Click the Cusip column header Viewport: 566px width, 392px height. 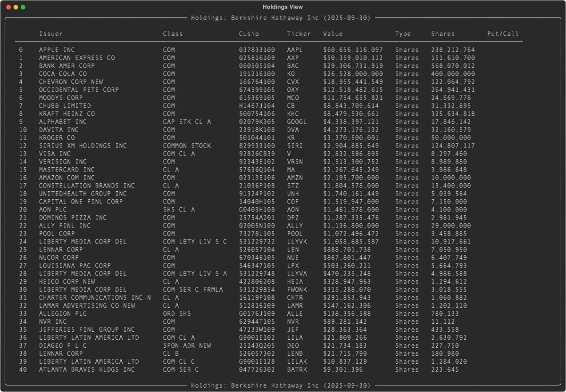pos(249,34)
